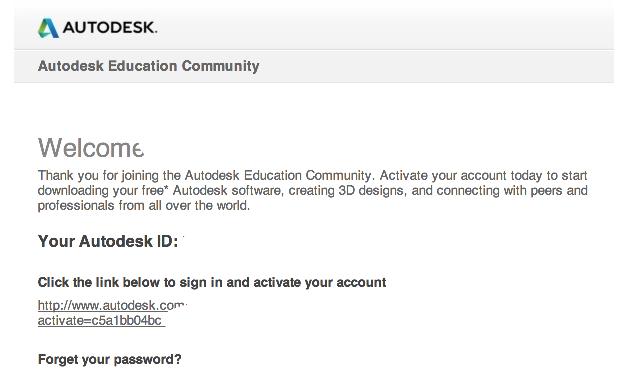This screenshot has width=619, height=372.
Task: Click 'professionals from all over the world' text
Action: point(144,206)
